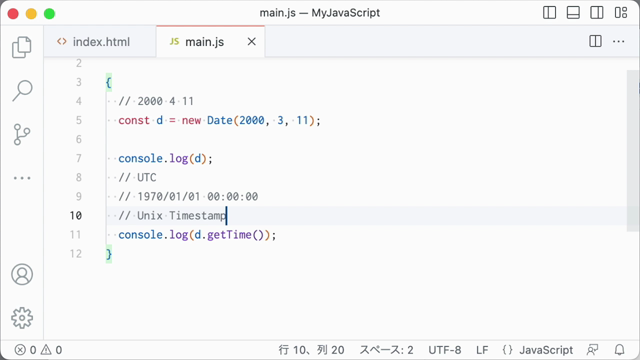Open the Manage gear menu

[22, 318]
